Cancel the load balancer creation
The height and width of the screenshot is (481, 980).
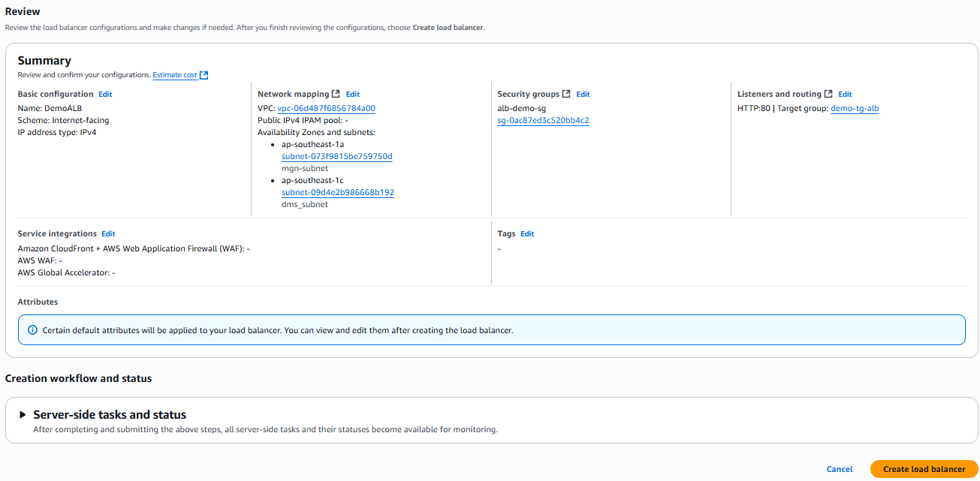point(839,469)
